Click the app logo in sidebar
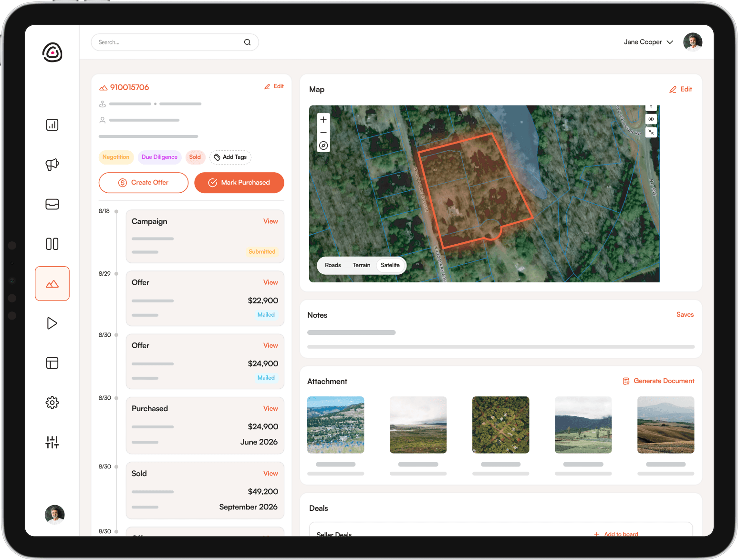738x560 pixels. tap(52, 52)
